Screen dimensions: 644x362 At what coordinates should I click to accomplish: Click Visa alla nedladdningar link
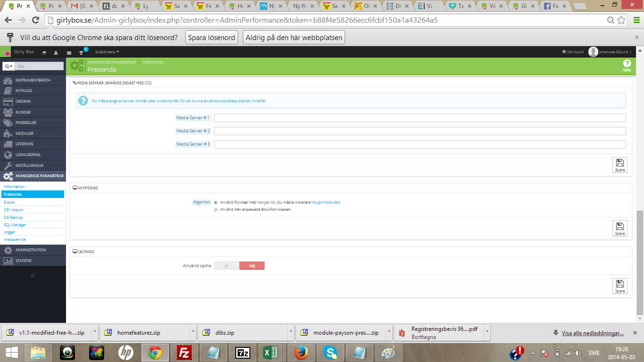point(593,333)
